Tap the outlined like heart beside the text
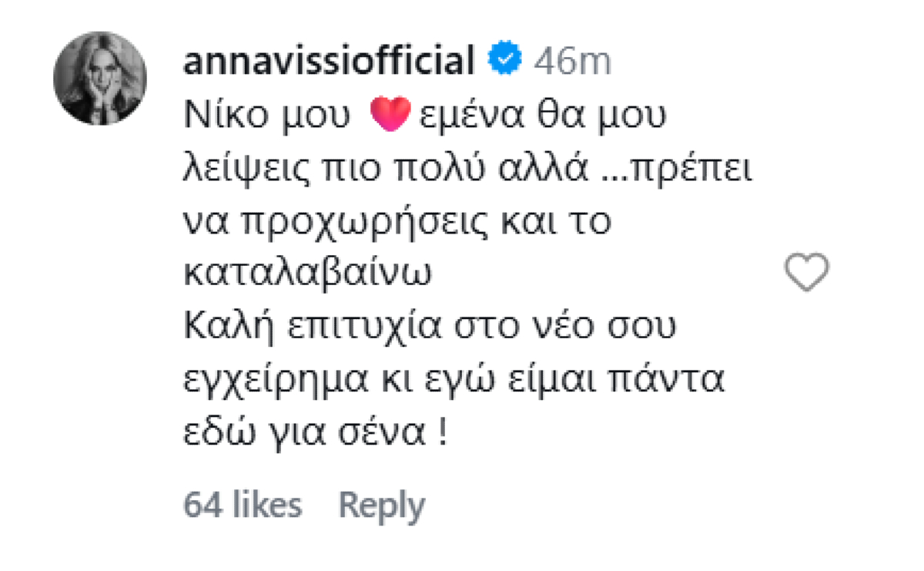Screen dimensions: 924x571 tap(805, 271)
